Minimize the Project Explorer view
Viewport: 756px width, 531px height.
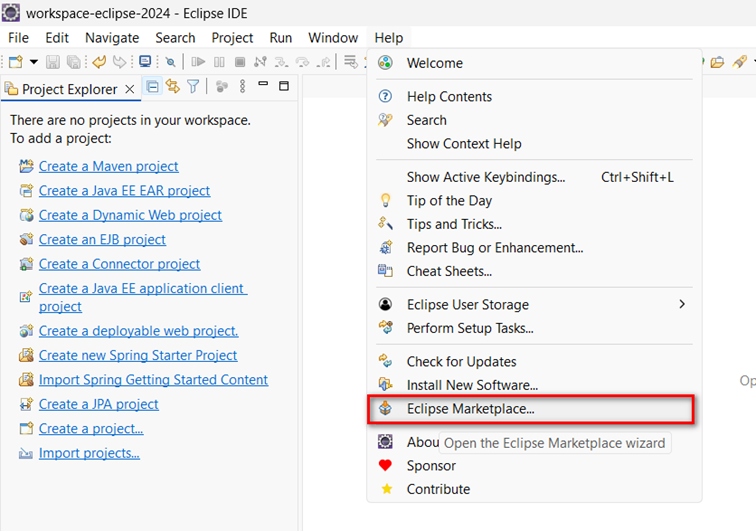point(263,86)
